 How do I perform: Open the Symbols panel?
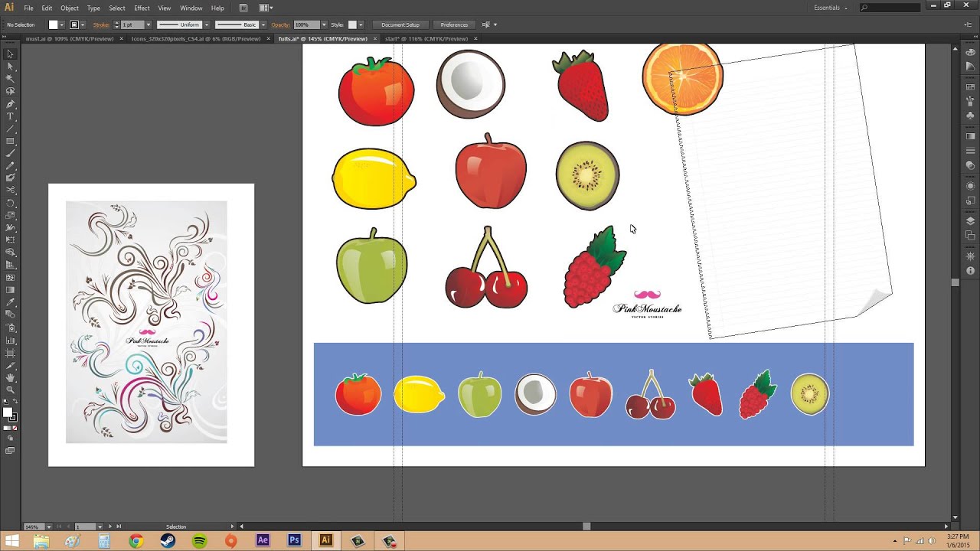coord(970,116)
